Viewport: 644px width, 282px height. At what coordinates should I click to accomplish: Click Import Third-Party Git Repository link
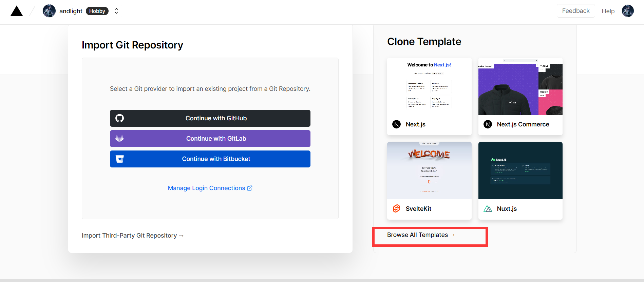click(133, 236)
